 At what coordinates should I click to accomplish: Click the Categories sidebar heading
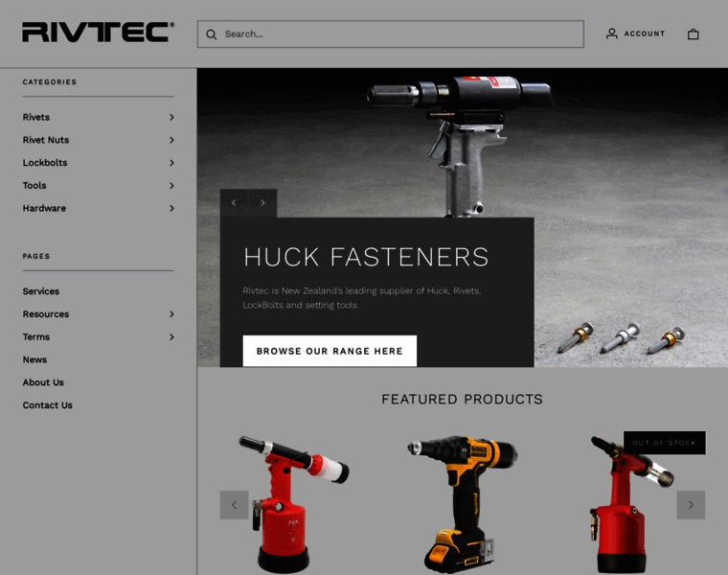[50, 81]
